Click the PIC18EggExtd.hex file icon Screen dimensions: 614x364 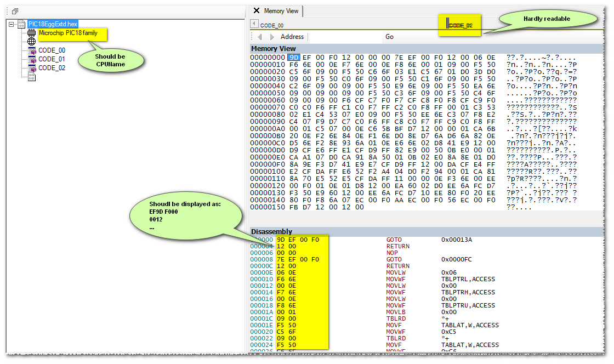(21, 24)
